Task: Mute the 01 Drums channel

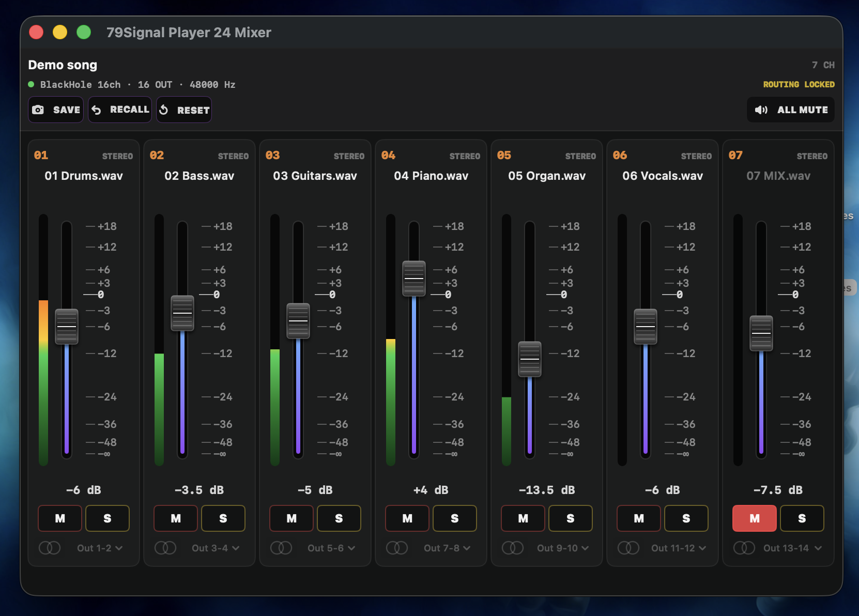Action: coord(60,518)
